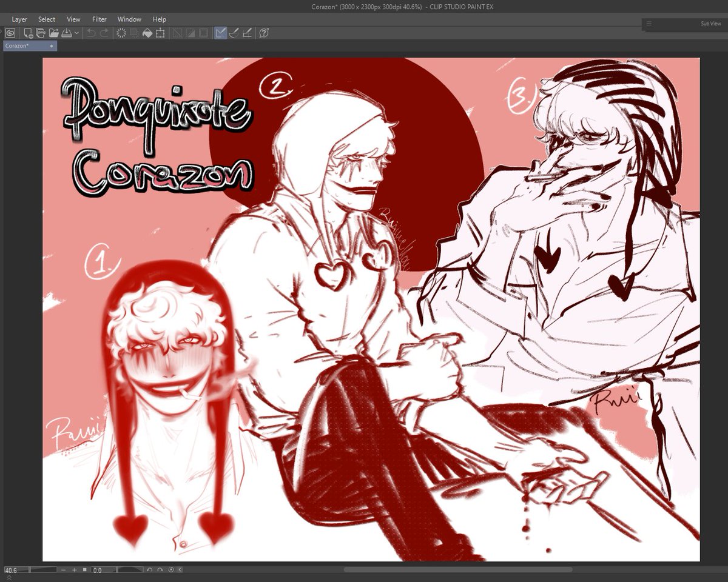This screenshot has width=728, height=582.
Task: Toggle Snap to Special Ruler
Action: coord(233,33)
